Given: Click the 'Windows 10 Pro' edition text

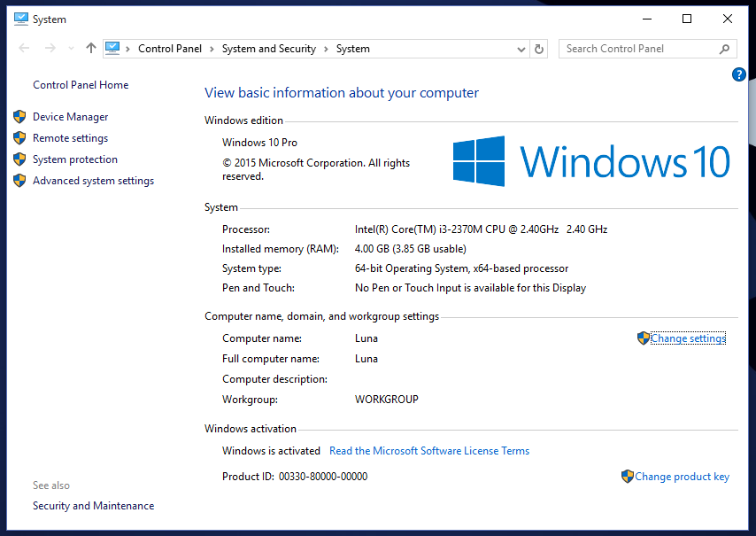Looking at the screenshot, I should [x=260, y=143].
